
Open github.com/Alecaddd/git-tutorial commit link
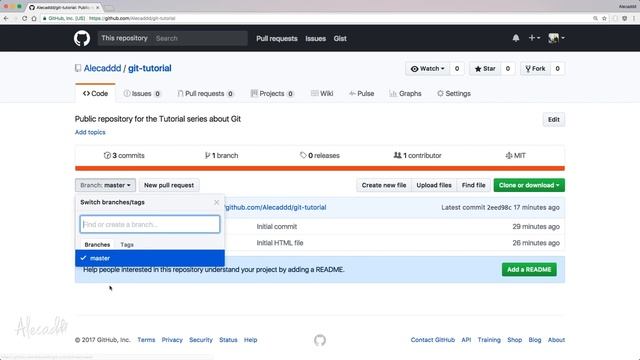pos(275,207)
